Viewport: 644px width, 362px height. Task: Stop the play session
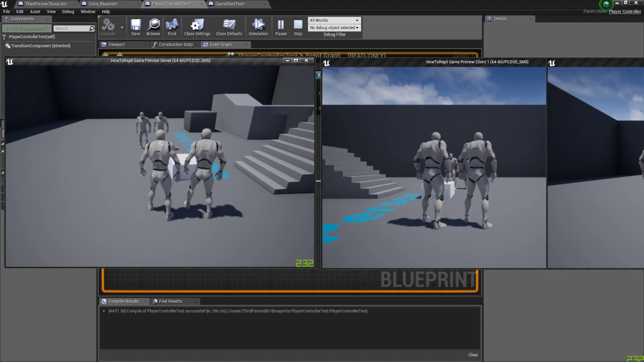pos(298,27)
